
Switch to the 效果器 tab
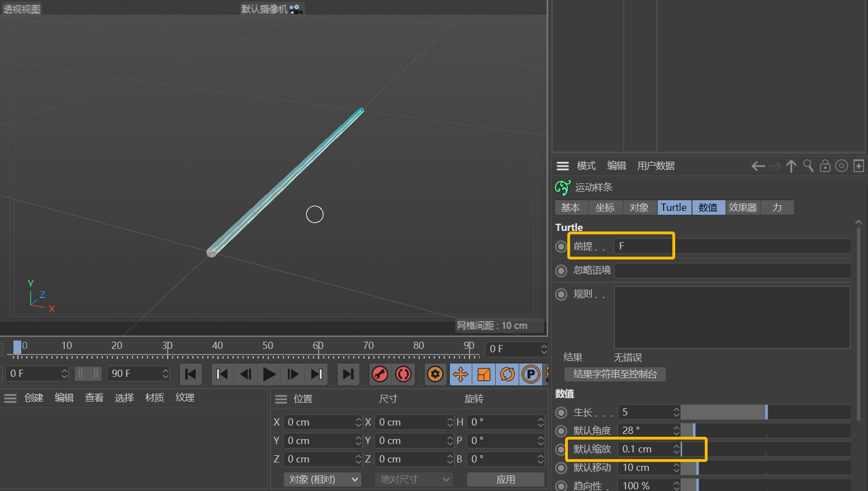pos(743,207)
